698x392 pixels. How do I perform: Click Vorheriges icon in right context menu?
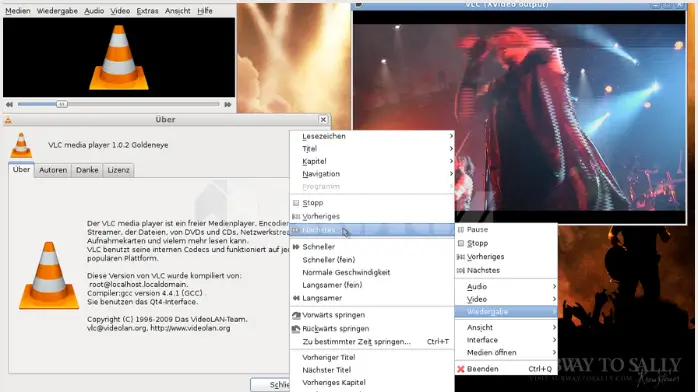tap(461, 257)
